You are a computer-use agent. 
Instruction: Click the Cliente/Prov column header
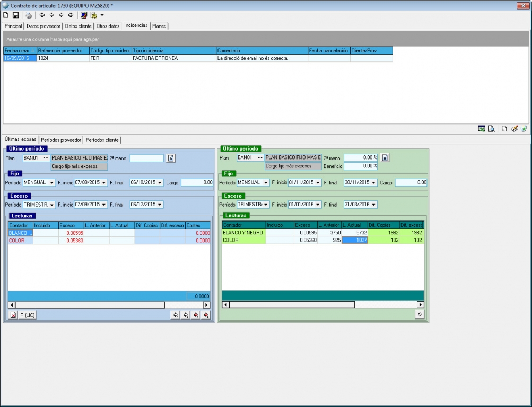tap(371, 51)
